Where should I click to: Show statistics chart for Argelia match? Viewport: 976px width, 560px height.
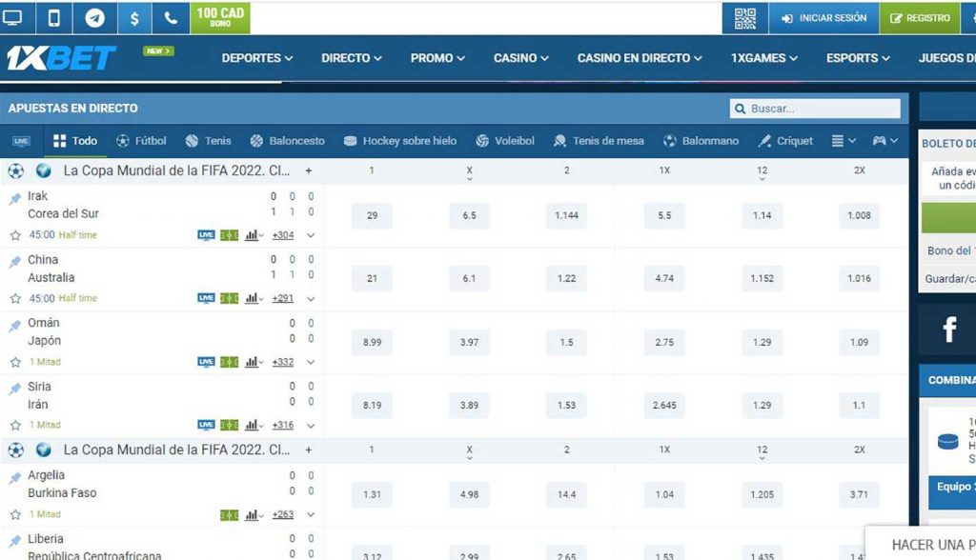point(254,514)
